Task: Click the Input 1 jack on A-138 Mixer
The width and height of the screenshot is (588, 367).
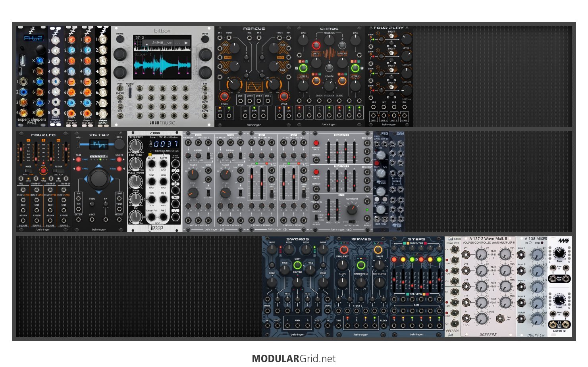Action: pyautogui.click(x=521, y=254)
